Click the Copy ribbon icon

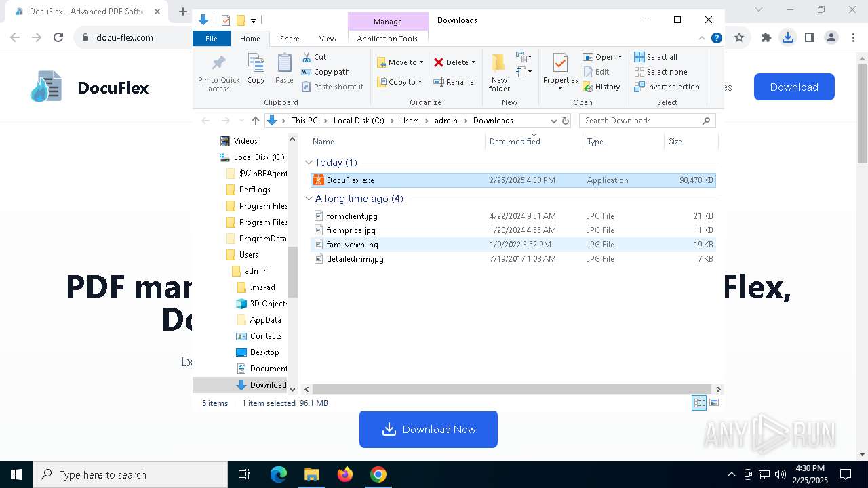(x=256, y=69)
